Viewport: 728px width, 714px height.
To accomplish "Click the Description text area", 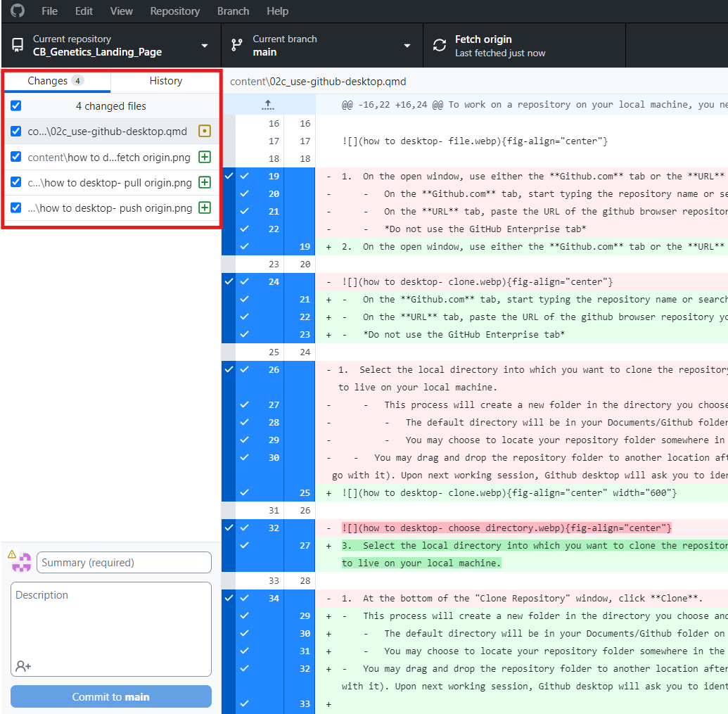I will [x=111, y=629].
